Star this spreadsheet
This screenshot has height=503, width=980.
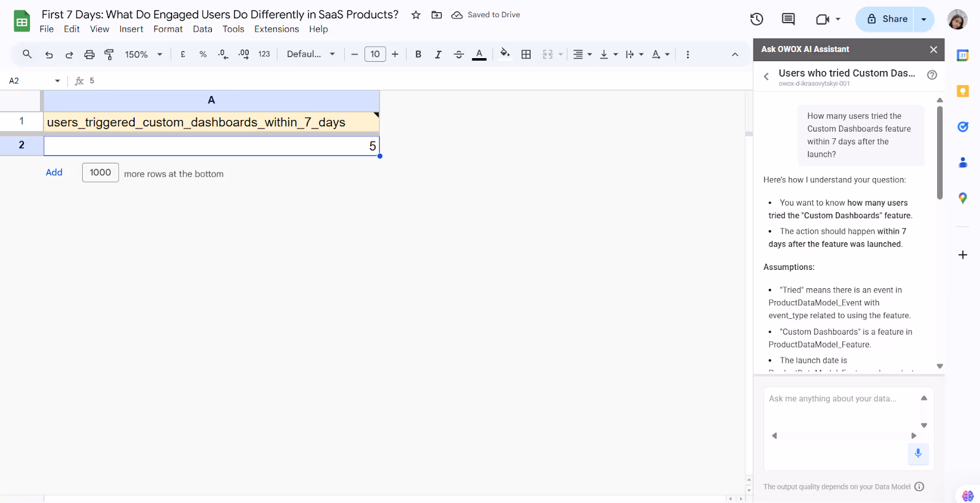point(416,15)
